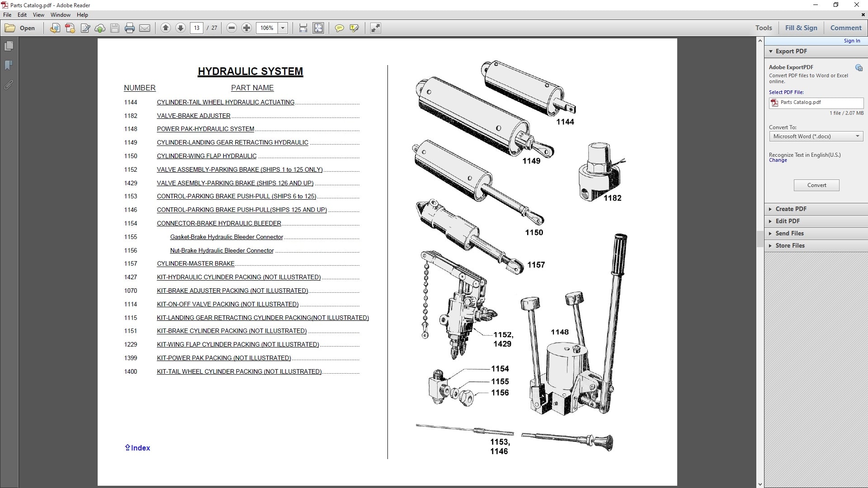The width and height of the screenshot is (868, 488).
Task: Click the zoom in plus button
Action: click(246, 28)
